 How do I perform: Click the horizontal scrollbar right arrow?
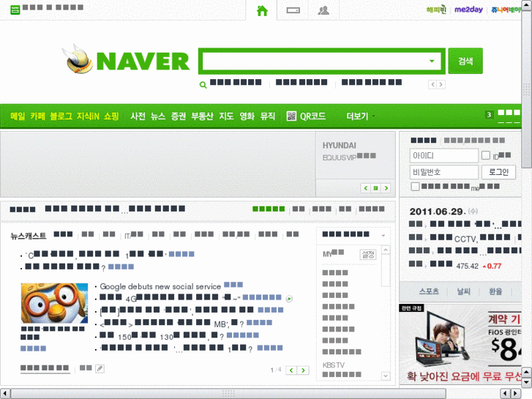pyautogui.click(x=516, y=394)
